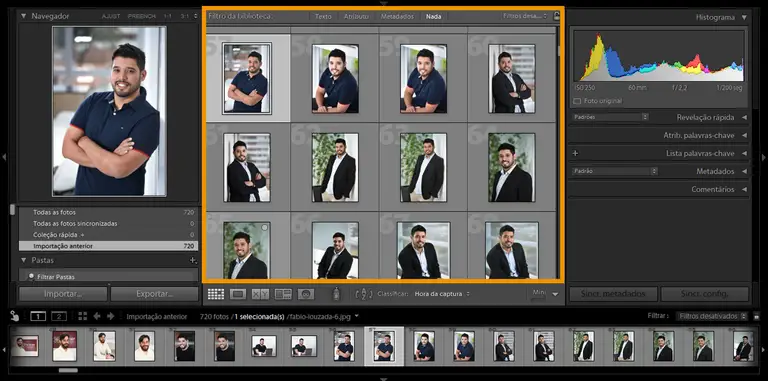
Task: Open Compare view (XY) icon
Action: 261,294
